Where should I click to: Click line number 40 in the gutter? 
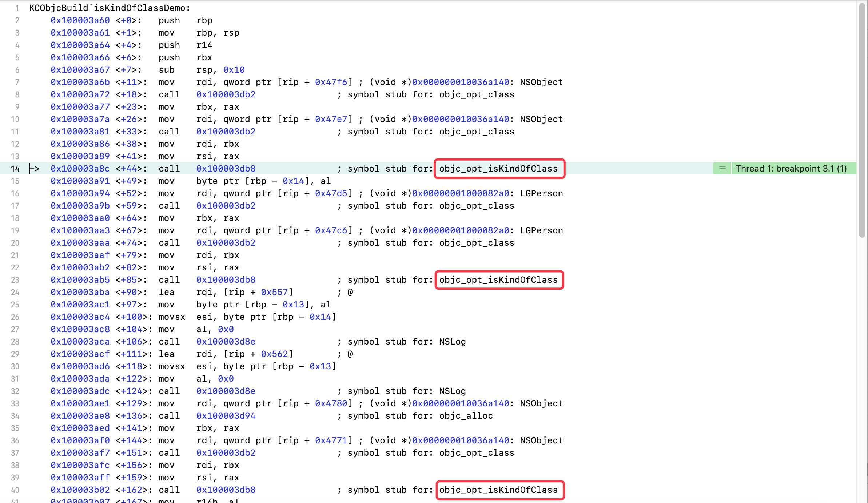(15, 490)
